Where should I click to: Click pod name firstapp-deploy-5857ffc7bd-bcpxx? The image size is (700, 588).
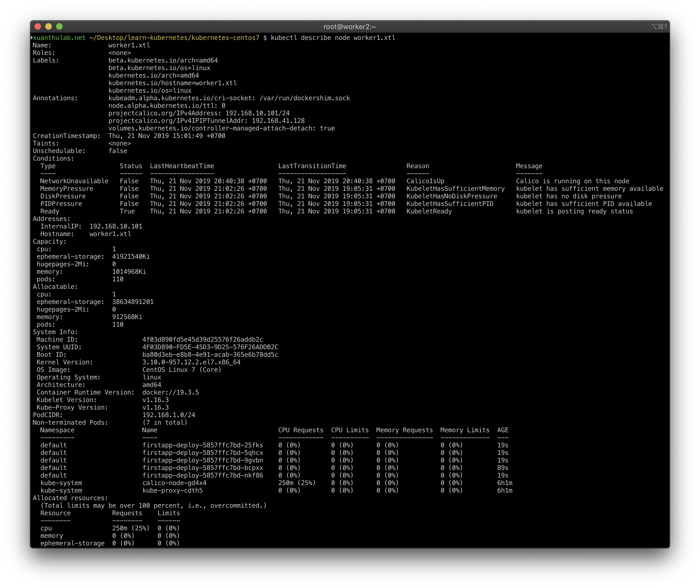click(203, 468)
